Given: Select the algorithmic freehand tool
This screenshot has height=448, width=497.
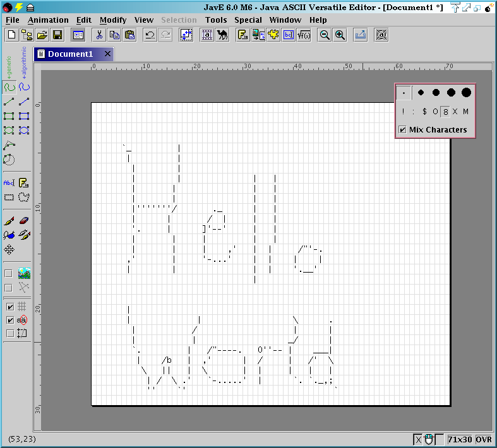Looking at the screenshot, I should click(24, 87).
